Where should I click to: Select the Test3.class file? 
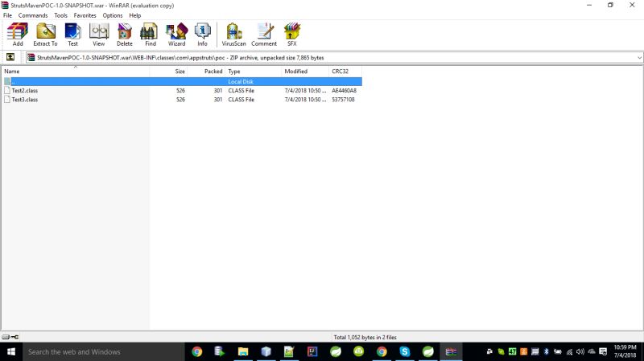[x=25, y=100]
